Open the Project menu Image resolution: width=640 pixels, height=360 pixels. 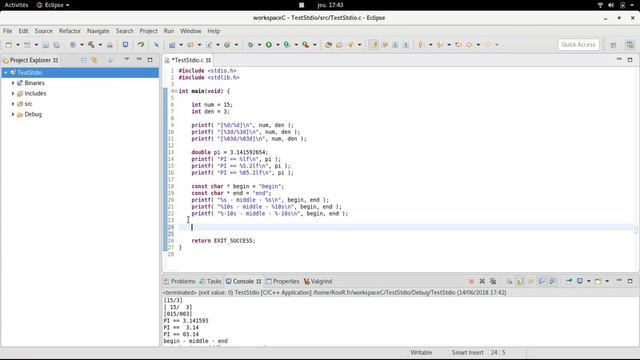click(149, 31)
